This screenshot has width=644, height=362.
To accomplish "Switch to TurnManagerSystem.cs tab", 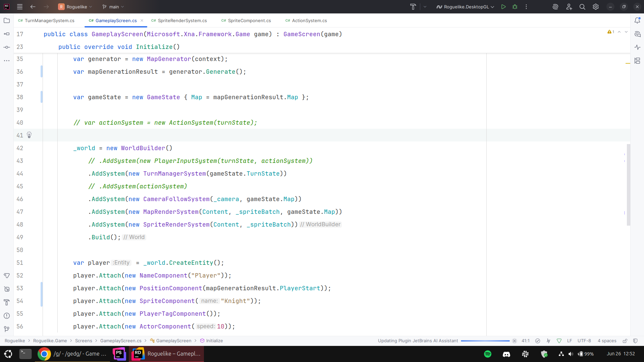I will pos(46,20).
